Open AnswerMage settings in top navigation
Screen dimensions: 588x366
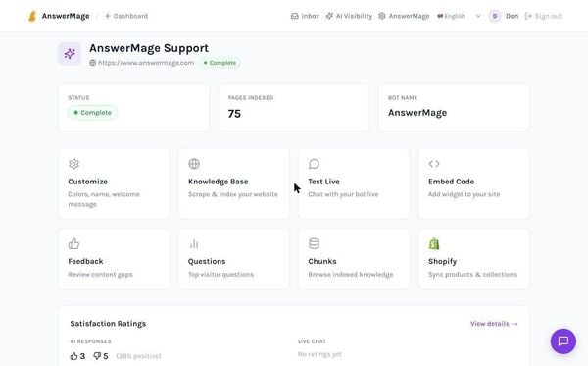click(x=404, y=16)
